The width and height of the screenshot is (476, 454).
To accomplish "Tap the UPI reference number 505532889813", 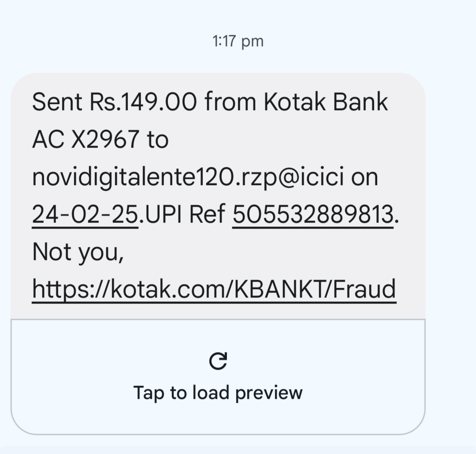I will click(312, 215).
